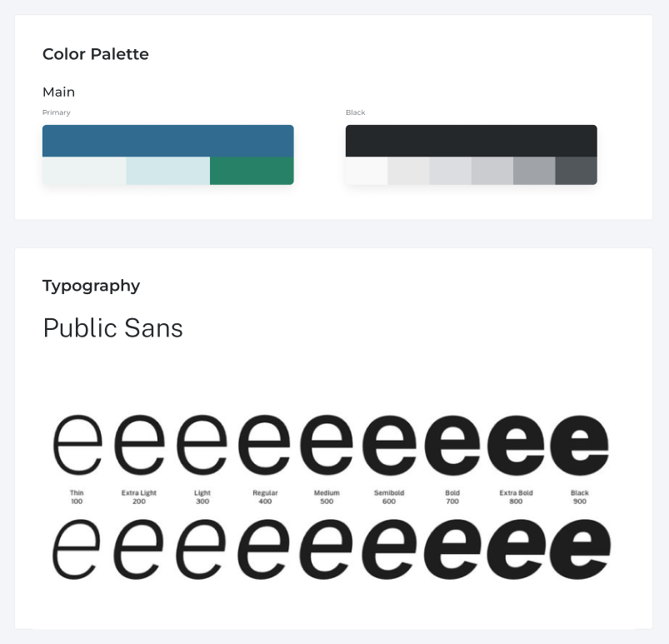
Task: Choose the off-white Primary tint swatch
Action: (x=84, y=171)
